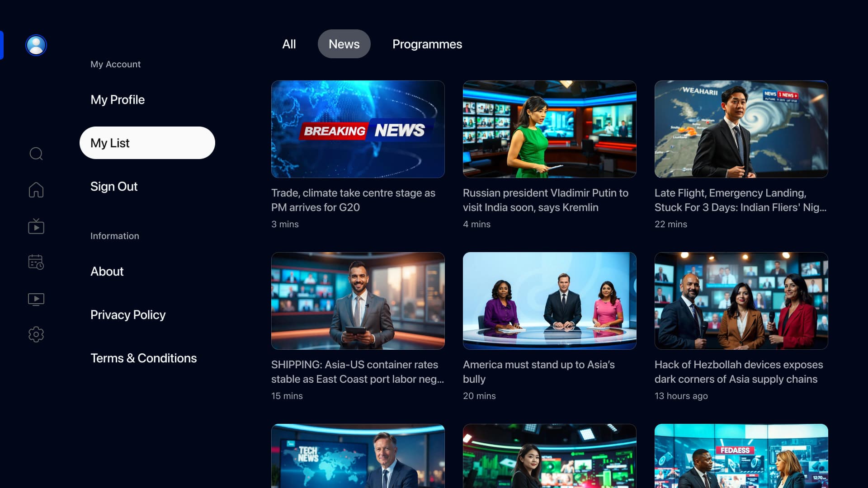Image resolution: width=868 pixels, height=488 pixels.
Task: Open the About page
Action: [x=107, y=271]
